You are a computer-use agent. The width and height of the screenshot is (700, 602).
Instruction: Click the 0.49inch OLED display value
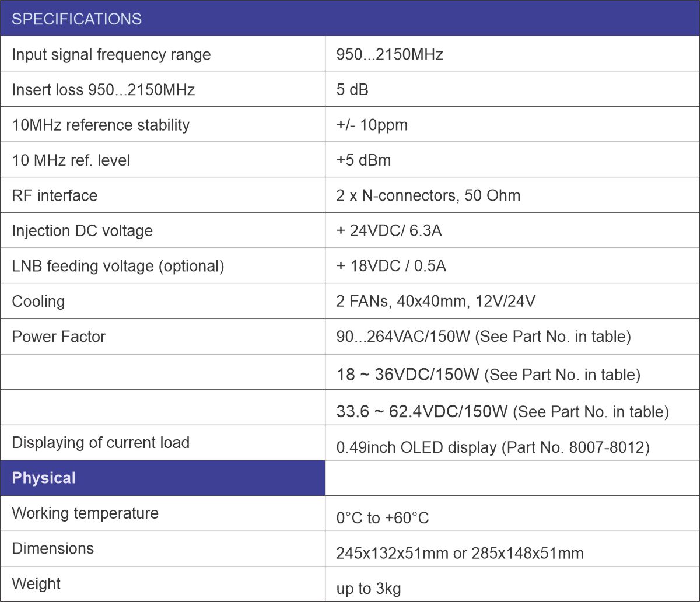click(493, 447)
